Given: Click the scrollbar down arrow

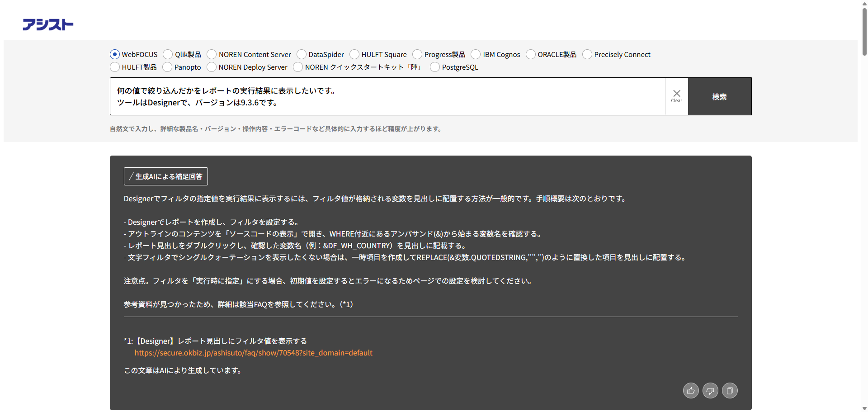Looking at the screenshot, I should (864, 408).
